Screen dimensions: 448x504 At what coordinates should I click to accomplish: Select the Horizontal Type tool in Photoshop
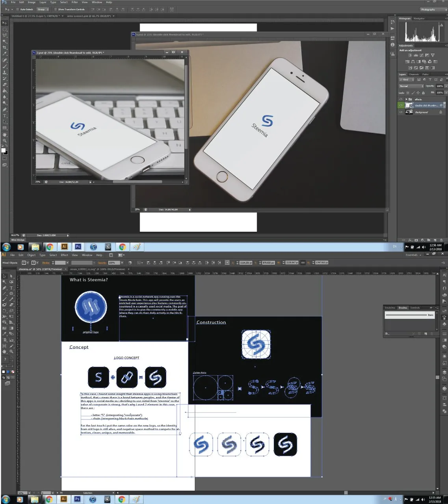[x=5, y=115]
